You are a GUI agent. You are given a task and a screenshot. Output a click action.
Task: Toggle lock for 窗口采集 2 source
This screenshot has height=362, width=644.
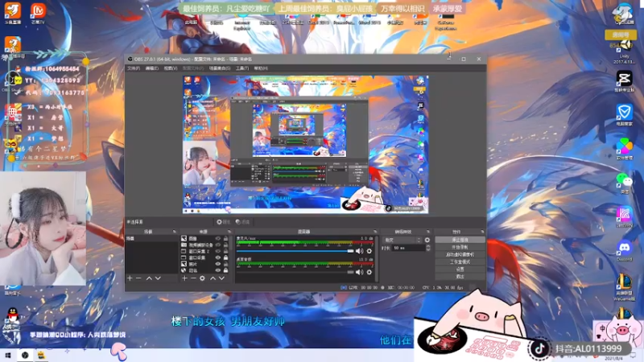coord(225,251)
